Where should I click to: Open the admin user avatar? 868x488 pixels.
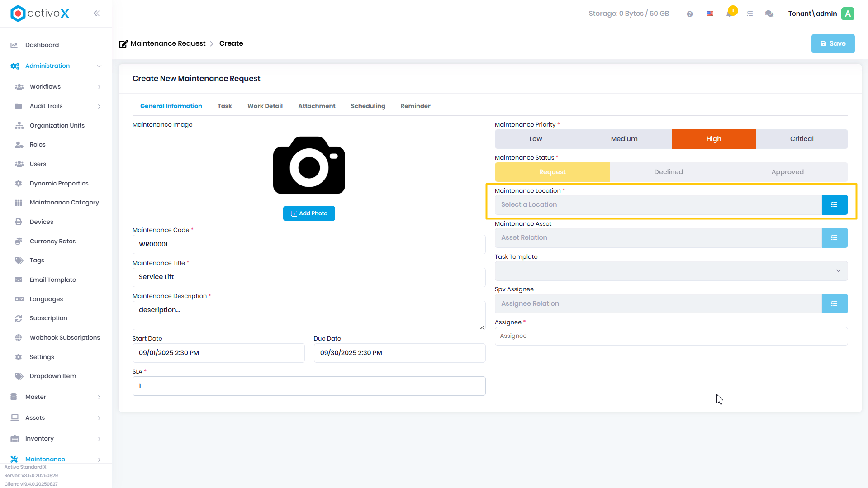(848, 14)
